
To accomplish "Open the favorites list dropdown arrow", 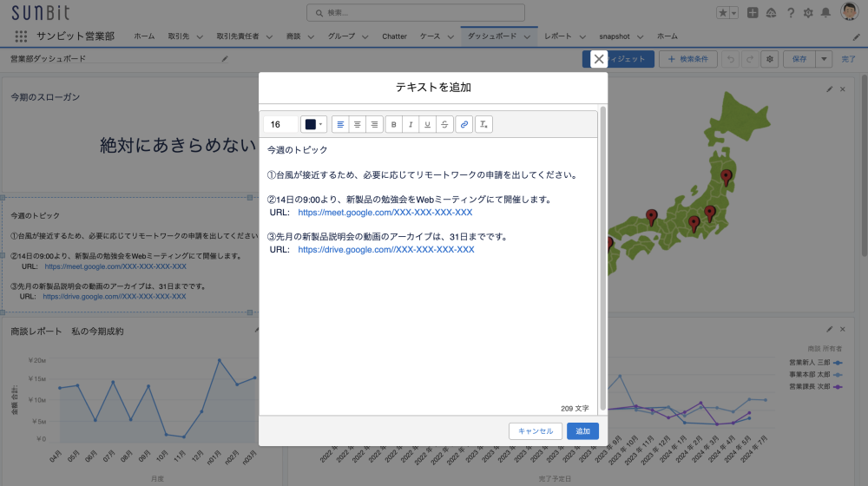I will (734, 13).
